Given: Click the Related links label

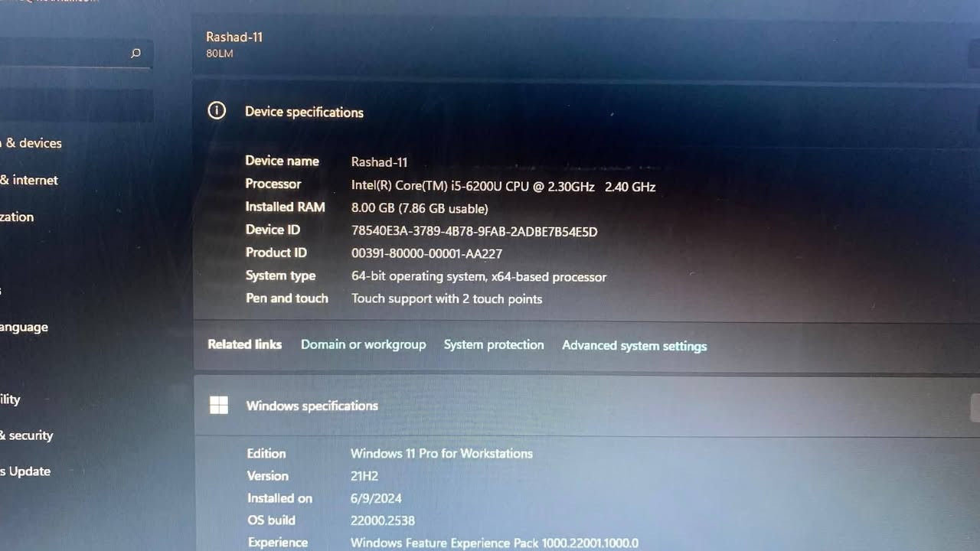Looking at the screenshot, I should 244,344.
